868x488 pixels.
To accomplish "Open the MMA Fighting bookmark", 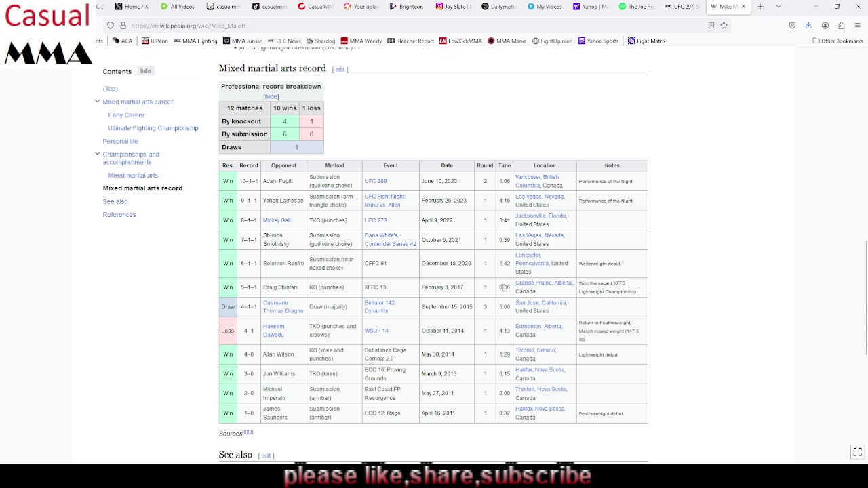I will (x=195, y=41).
